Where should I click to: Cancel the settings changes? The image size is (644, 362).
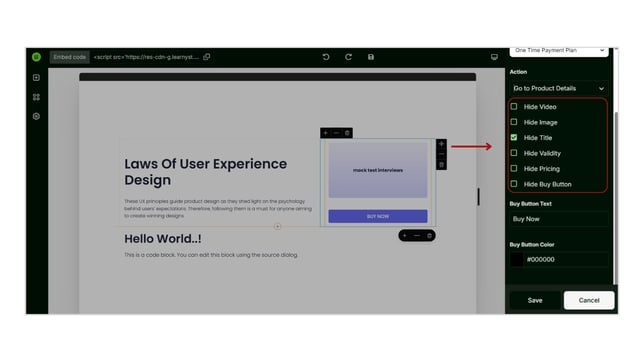(x=589, y=300)
